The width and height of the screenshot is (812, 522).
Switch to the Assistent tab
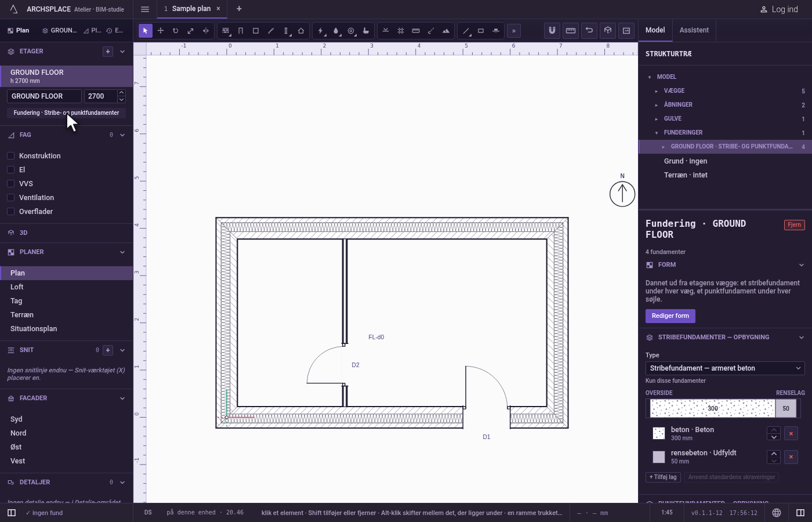[694, 30]
